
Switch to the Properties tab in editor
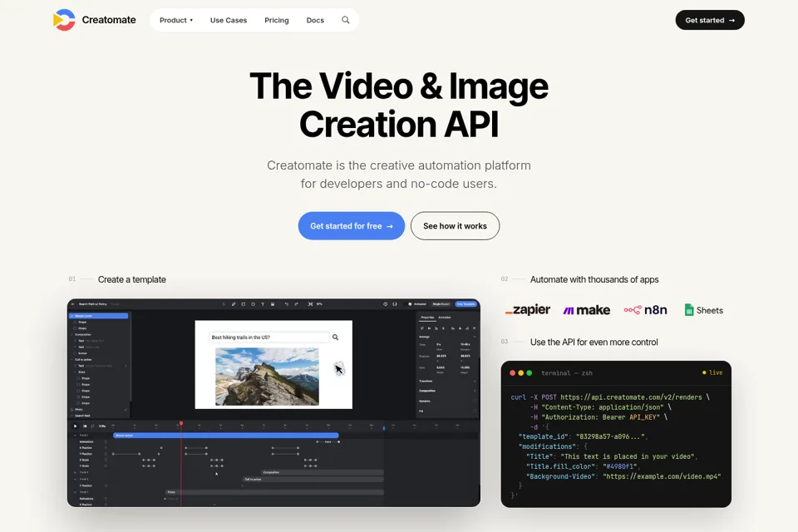click(x=427, y=318)
